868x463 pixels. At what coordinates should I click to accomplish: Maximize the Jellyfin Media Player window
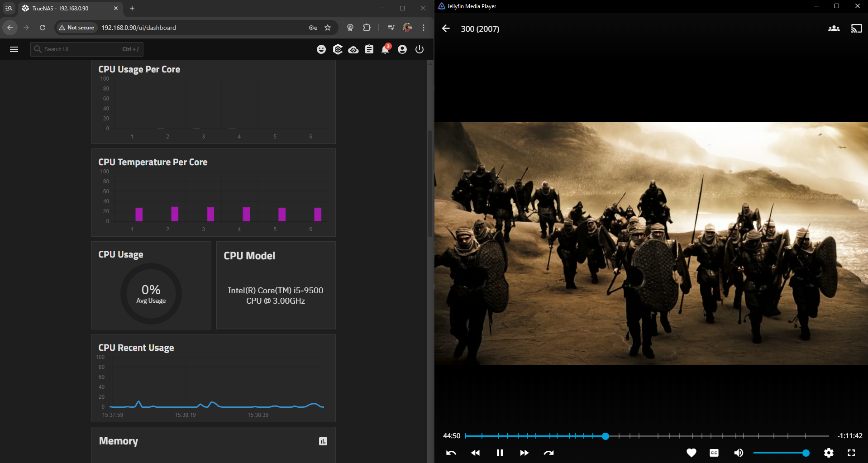pos(837,6)
